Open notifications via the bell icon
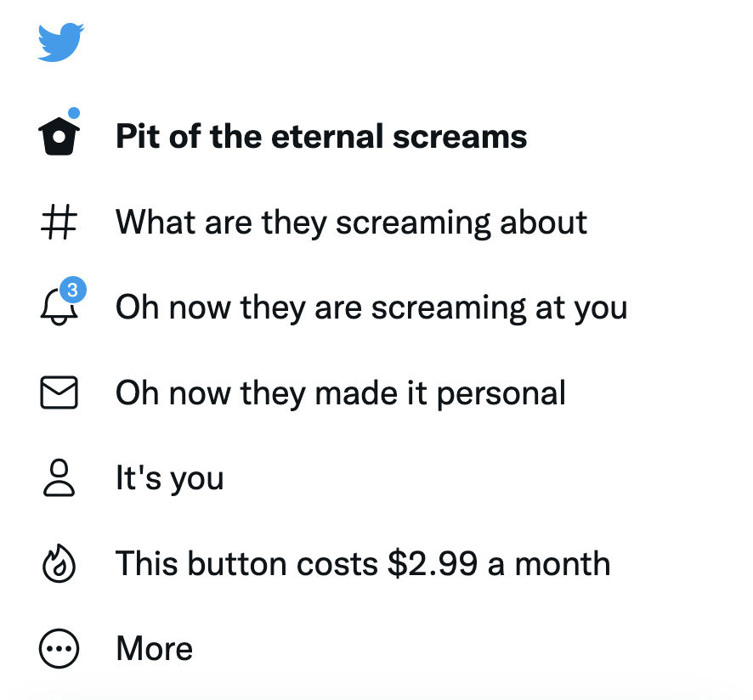 point(59,308)
